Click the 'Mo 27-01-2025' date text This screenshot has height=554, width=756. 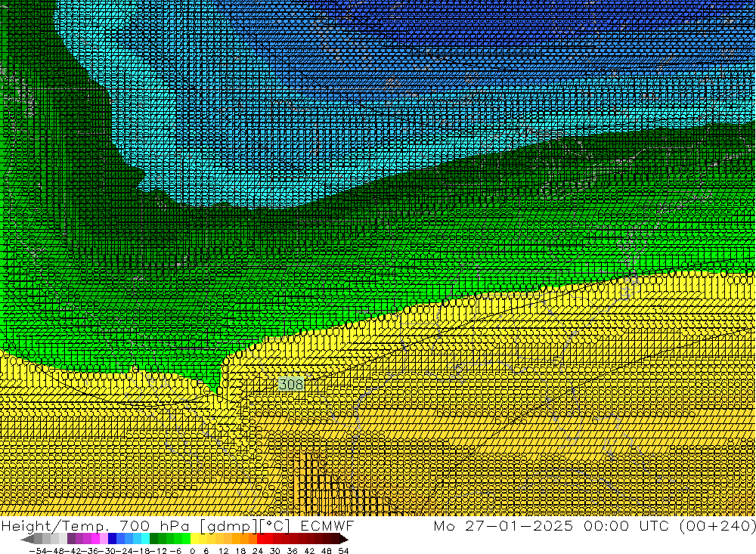click(x=503, y=525)
